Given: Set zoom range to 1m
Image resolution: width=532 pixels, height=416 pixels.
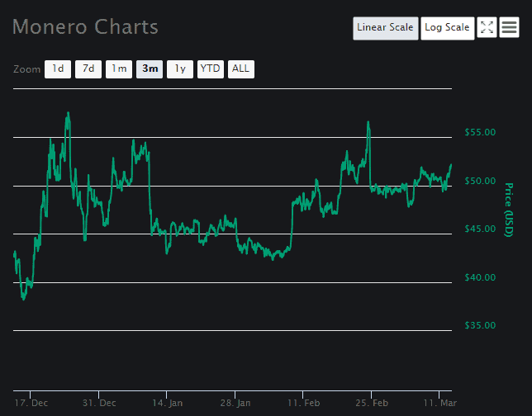Looking at the screenshot, I should tap(119, 69).
